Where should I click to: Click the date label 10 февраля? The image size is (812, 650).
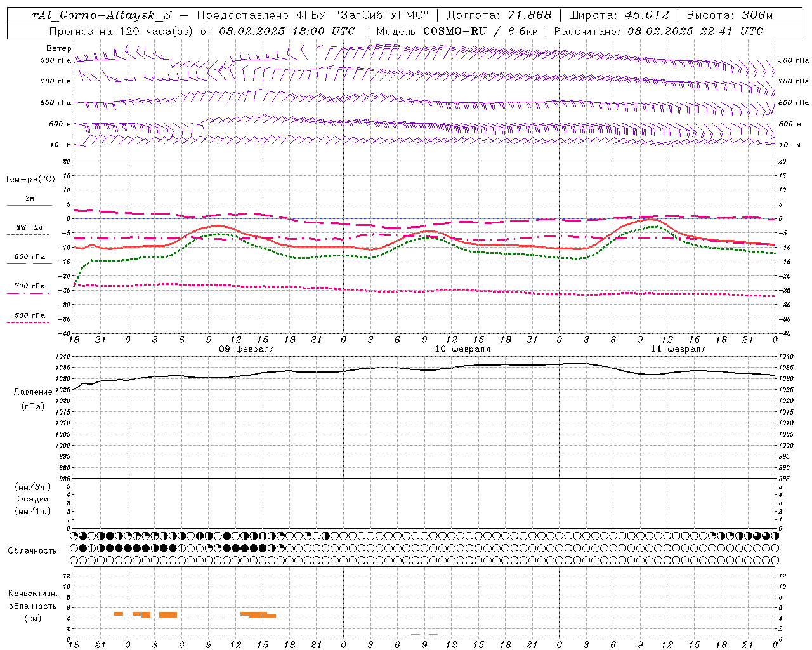pos(462,349)
